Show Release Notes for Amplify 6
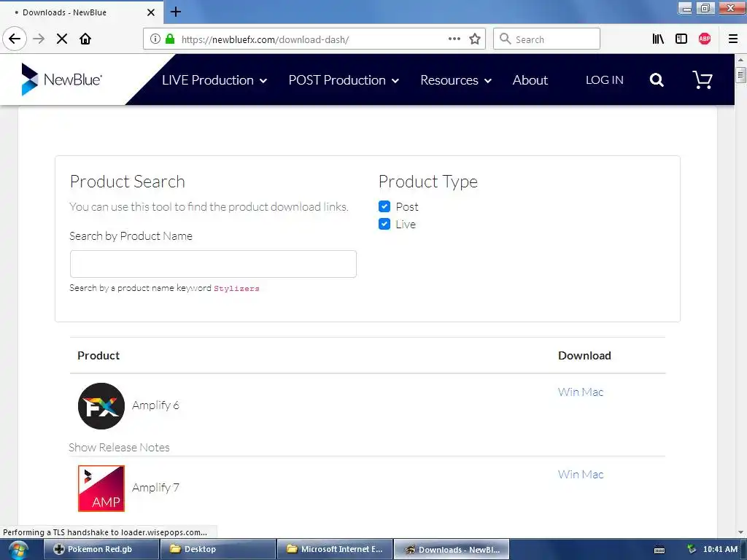The image size is (747, 560). [119, 447]
